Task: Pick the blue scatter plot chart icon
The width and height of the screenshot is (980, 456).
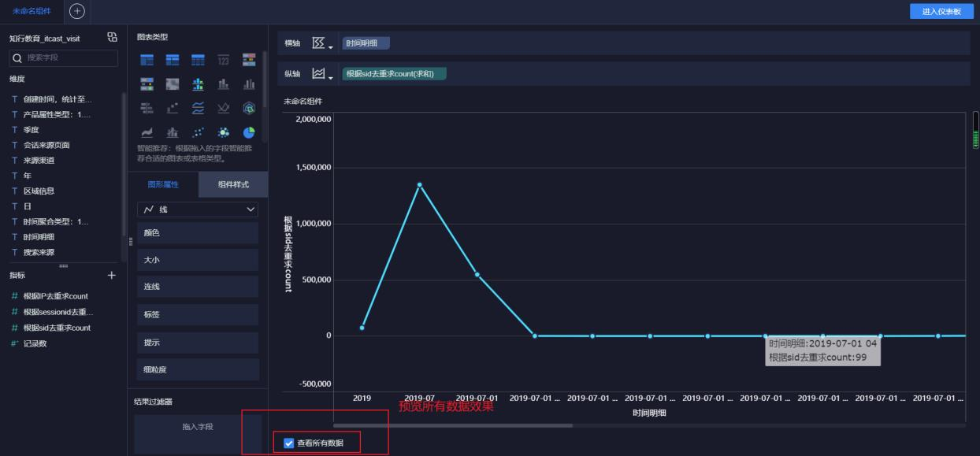Action: [199, 132]
